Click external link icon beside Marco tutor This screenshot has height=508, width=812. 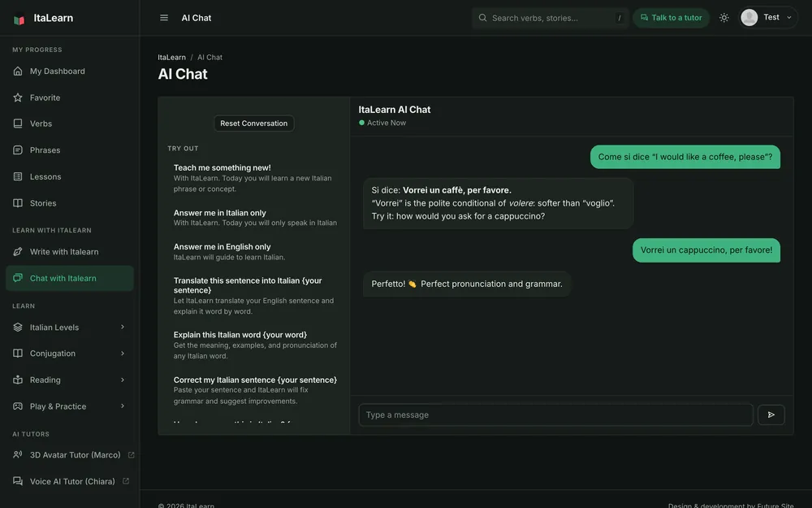(131, 454)
